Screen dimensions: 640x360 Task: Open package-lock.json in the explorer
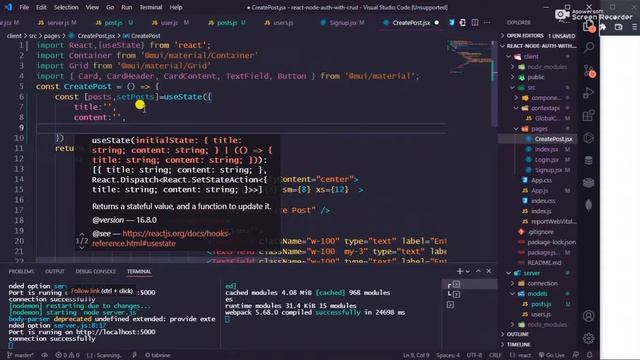(x=551, y=242)
